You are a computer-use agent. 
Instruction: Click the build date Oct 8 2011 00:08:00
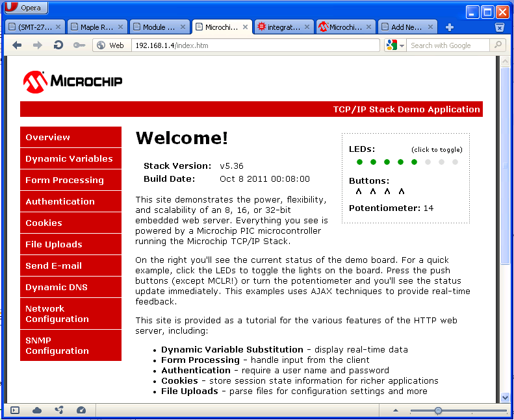tap(264, 179)
